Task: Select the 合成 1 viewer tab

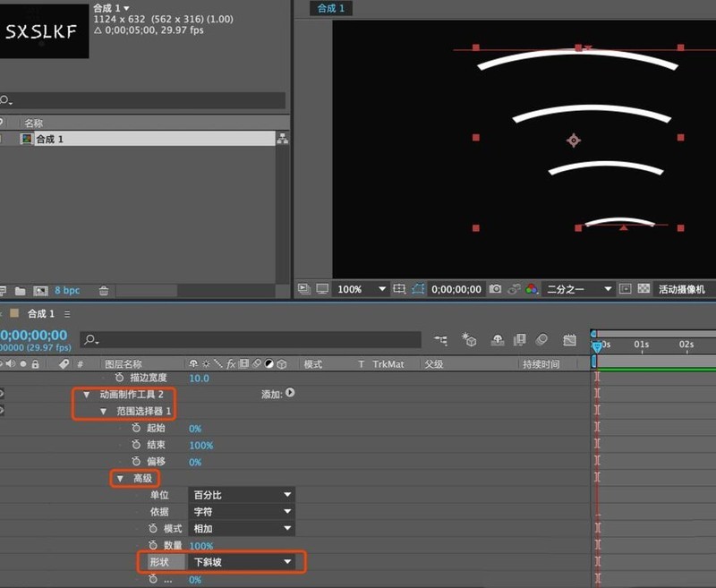Action: coord(330,8)
